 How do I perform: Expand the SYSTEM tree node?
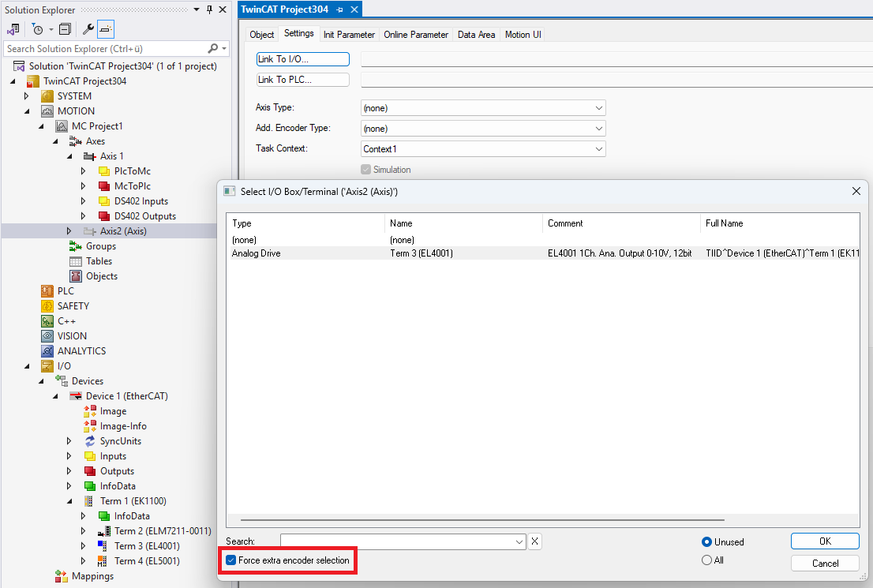[26, 96]
